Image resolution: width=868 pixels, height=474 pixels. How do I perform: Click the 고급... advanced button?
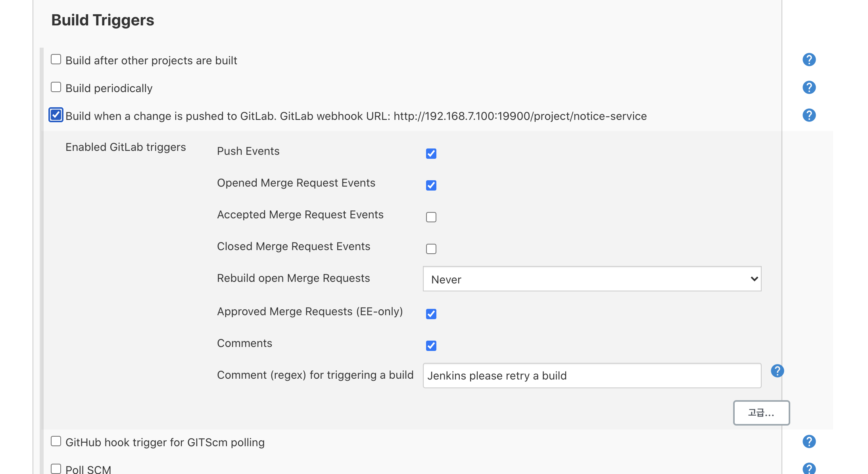coord(761,413)
